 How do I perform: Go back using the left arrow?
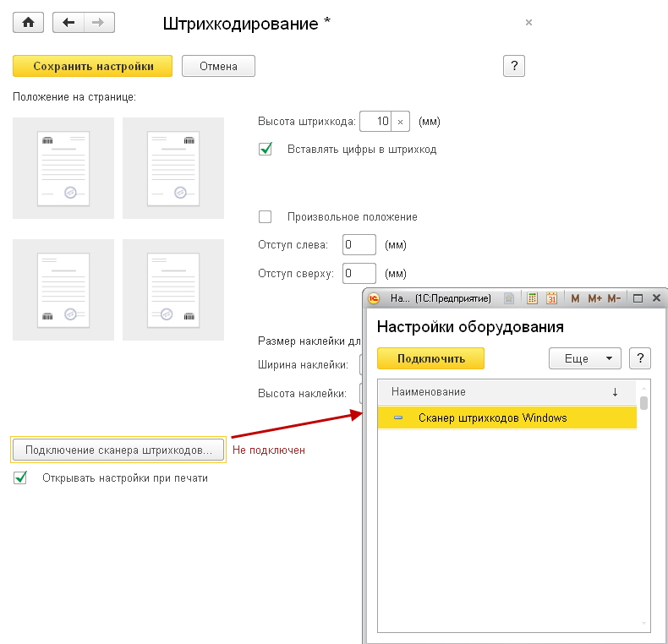pyautogui.click(x=68, y=23)
